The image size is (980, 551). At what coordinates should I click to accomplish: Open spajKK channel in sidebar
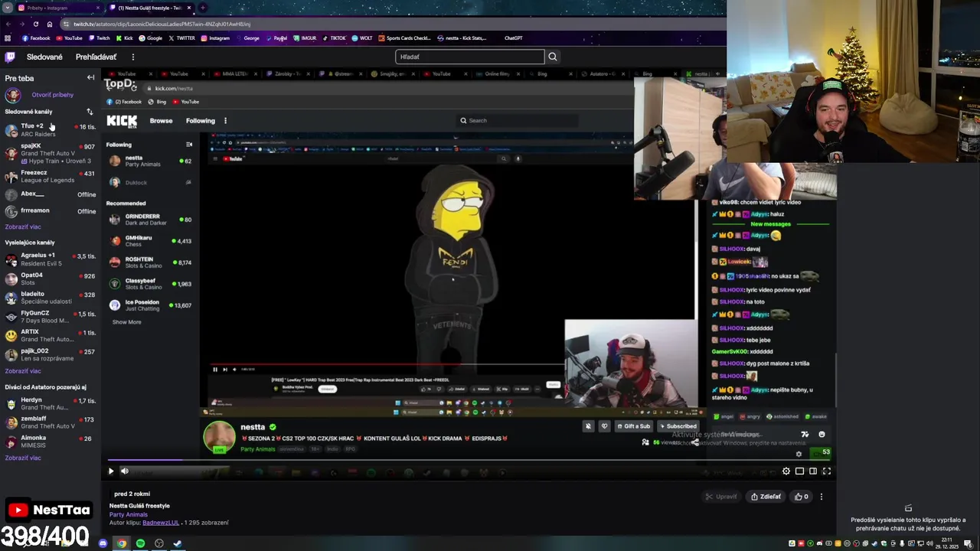[51, 154]
